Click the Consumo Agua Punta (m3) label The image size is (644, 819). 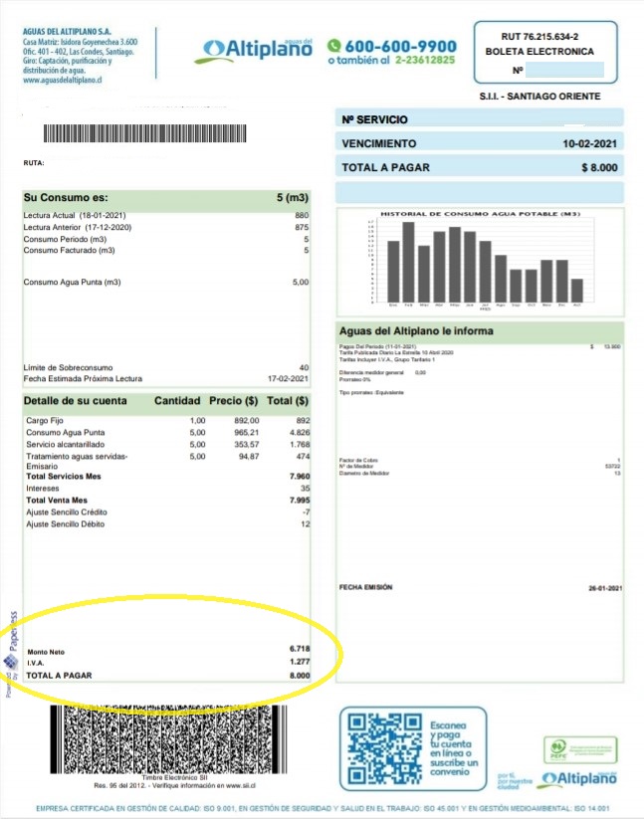(x=72, y=282)
